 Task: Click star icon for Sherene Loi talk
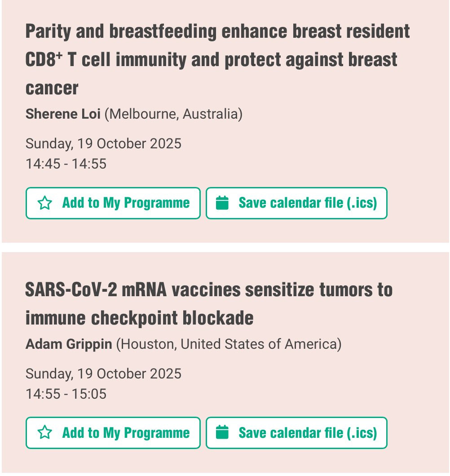(x=45, y=203)
